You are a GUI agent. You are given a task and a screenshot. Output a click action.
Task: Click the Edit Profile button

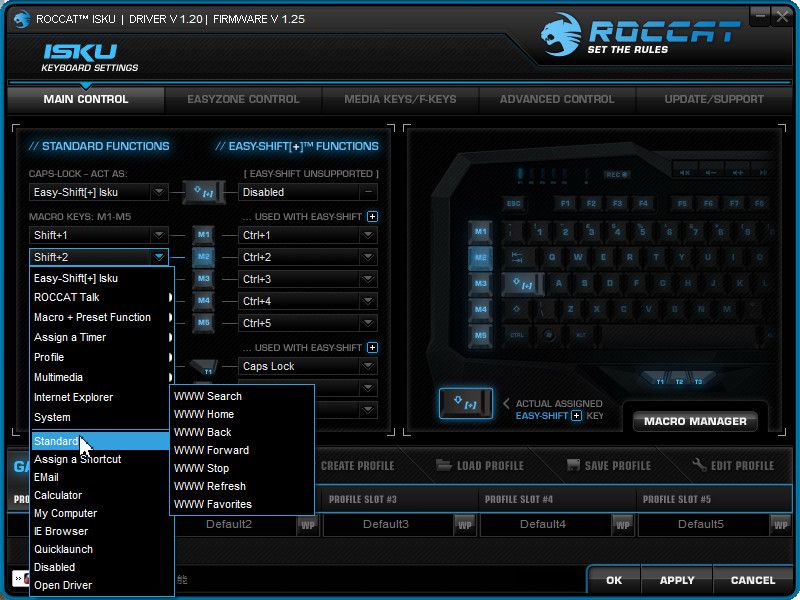click(x=733, y=466)
